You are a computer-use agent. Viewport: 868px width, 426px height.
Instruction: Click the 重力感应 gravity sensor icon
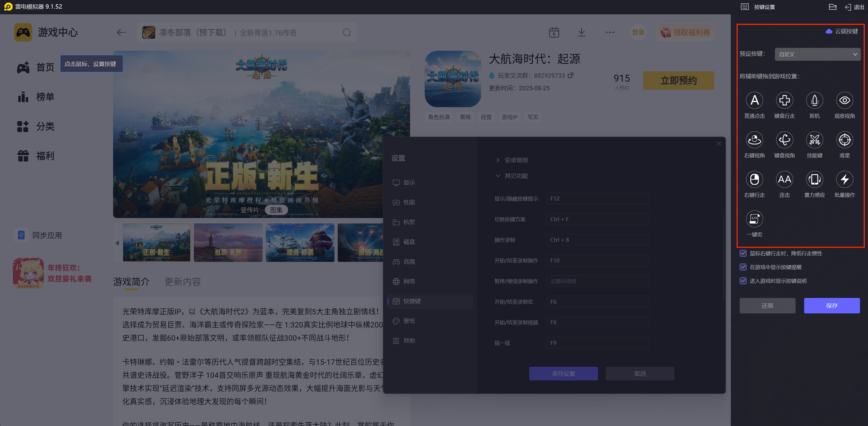tap(814, 179)
